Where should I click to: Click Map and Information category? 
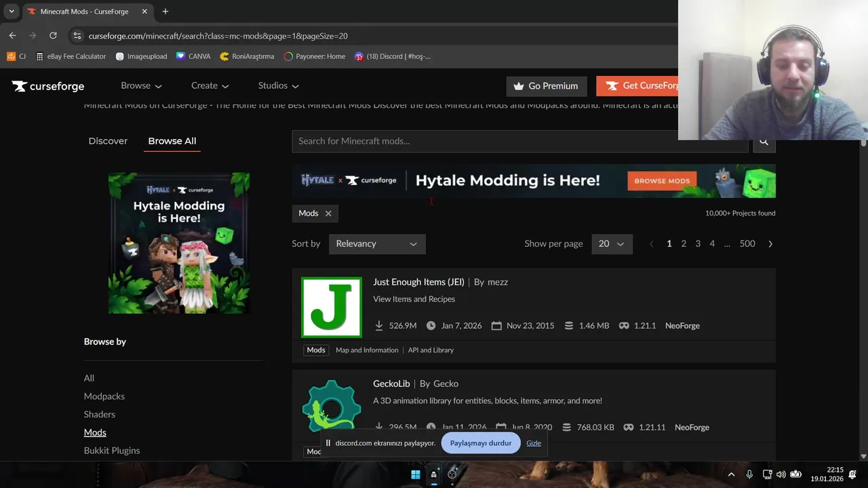coord(367,350)
